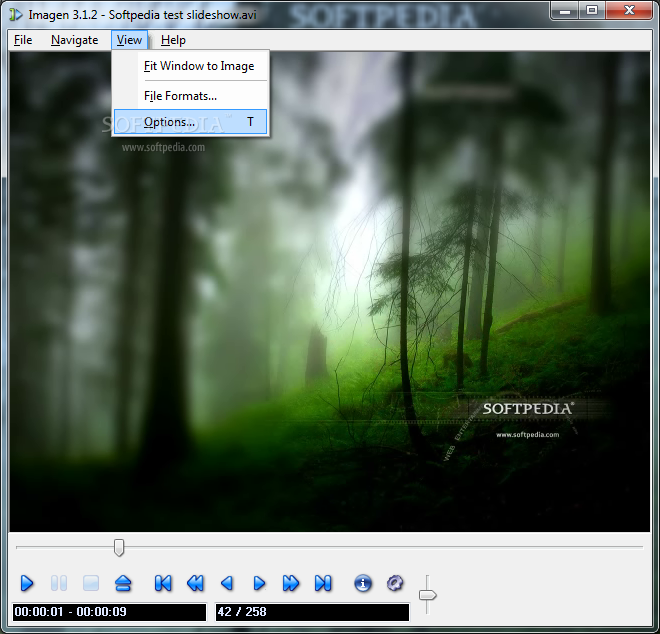Click the frame counter 42 / 258

pyautogui.click(x=312, y=612)
